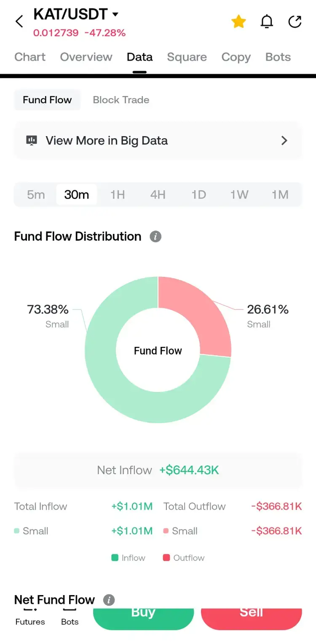Switch to the Chart tab
This screenshot has height=644, width=316.
30,57
